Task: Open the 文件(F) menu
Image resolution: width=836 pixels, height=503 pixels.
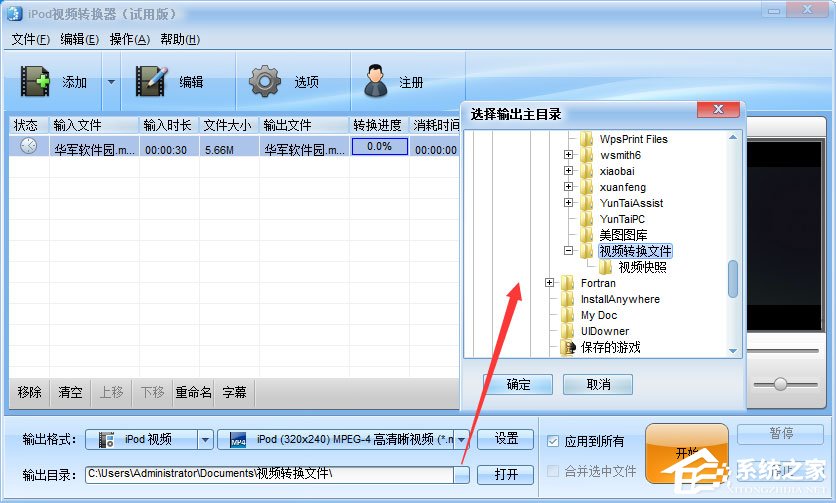Action: (x=30, y=39)
